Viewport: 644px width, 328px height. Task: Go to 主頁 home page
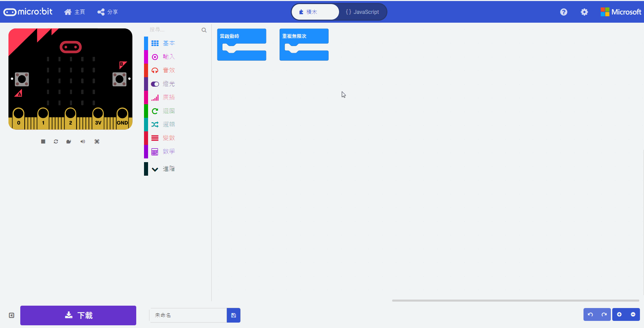pos(75,12)
